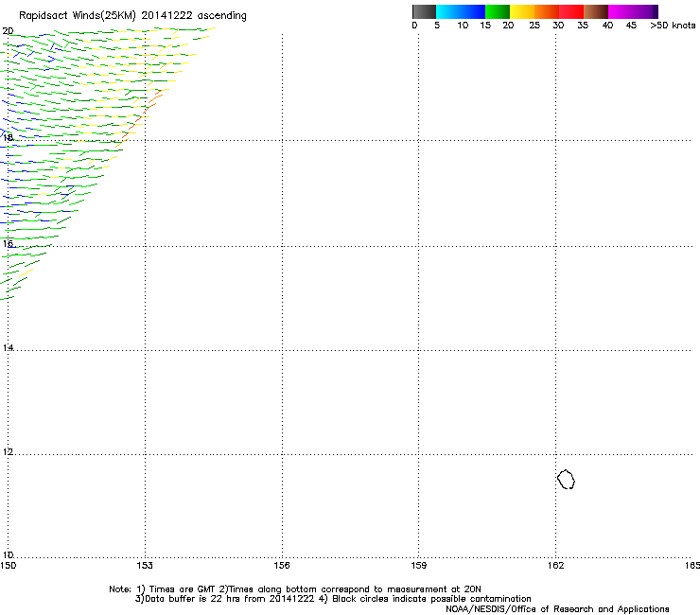Click the latitude label '12'
The height and width of the screenshot is (615, 700).
(x=8, y=452)
